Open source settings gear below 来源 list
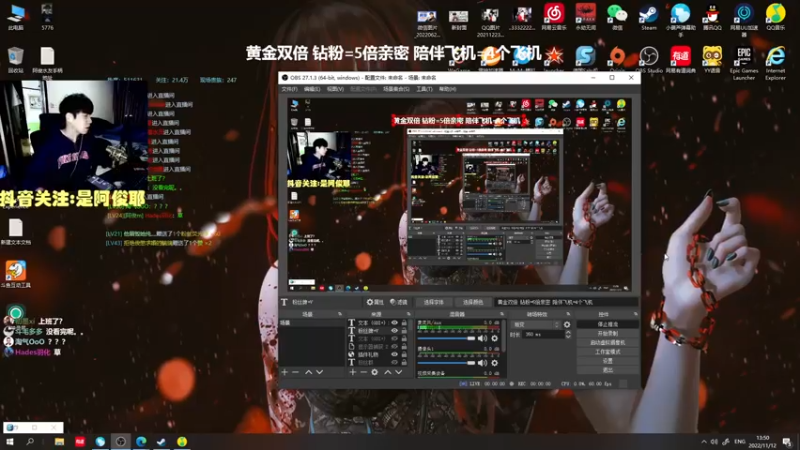 coord(374,372)
